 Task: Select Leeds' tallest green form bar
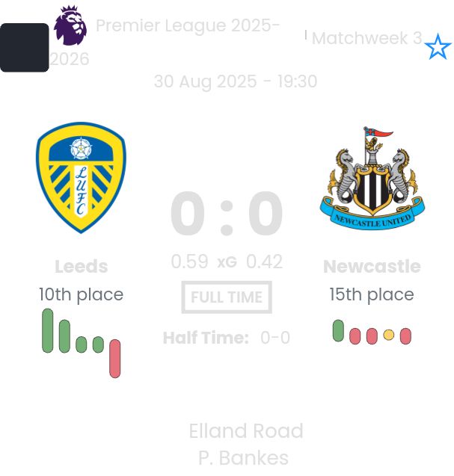[x=48, y=330]
